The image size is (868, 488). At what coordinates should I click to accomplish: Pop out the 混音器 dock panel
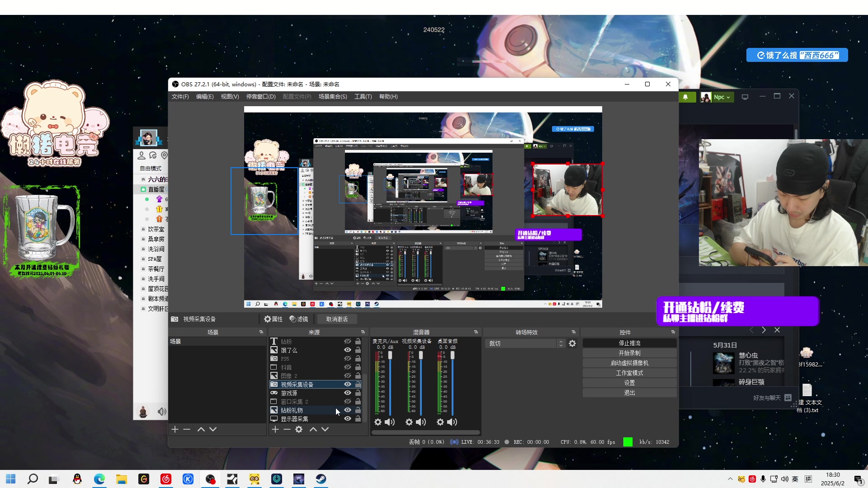pos(476,332)
